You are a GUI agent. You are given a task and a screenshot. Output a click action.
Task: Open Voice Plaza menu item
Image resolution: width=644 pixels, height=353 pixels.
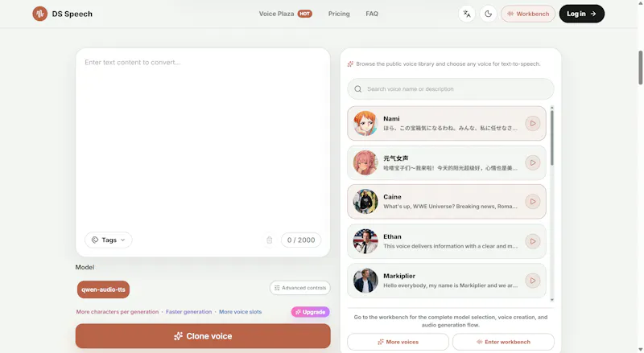[276, 14]
